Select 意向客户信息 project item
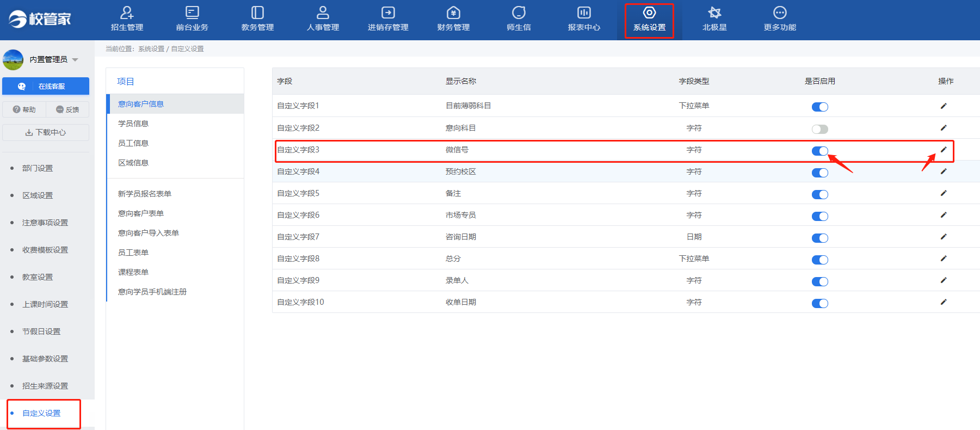This screenshot has height=430, width=980. click(176, 104)
